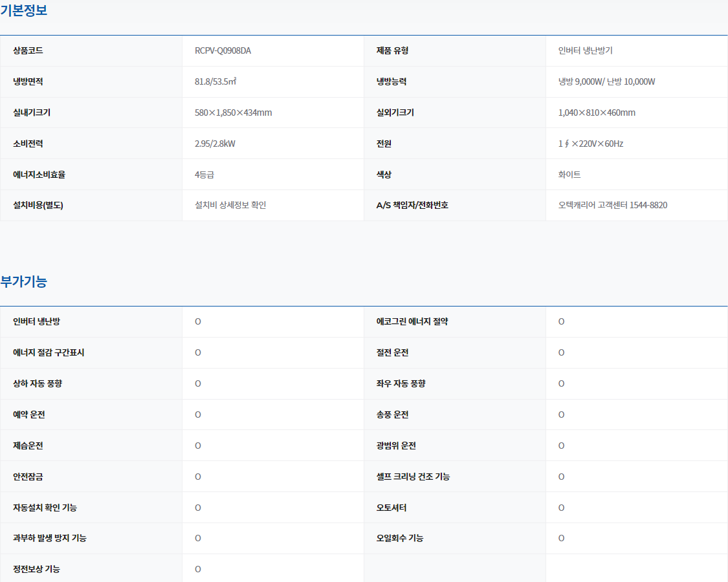Viewport: 728px width, 582px height.
Task: Click the 냉방 9,000W/ 난방 10,000W value
Action: coord(606,81)
